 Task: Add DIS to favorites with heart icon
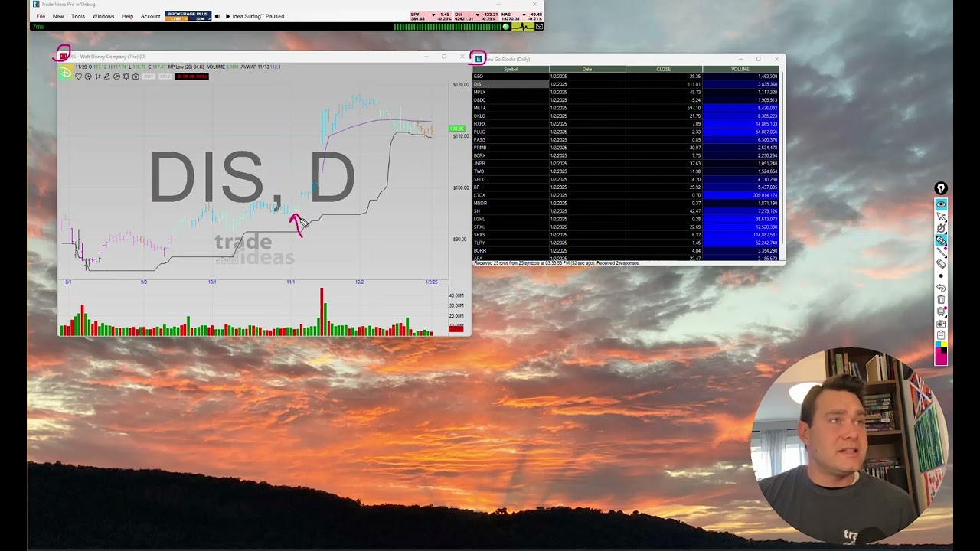click(78, 77)
